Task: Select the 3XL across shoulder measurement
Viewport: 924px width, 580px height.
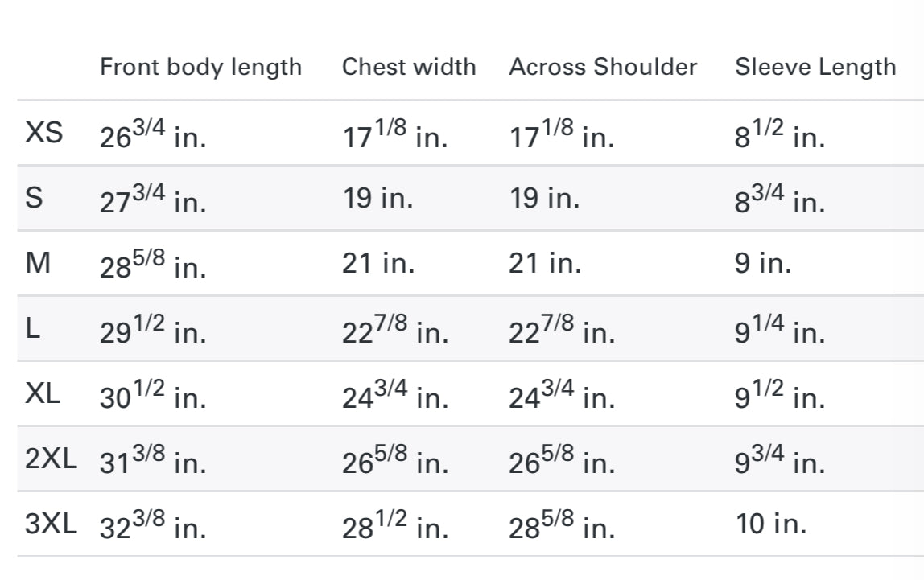Action: tap(561, 526)
